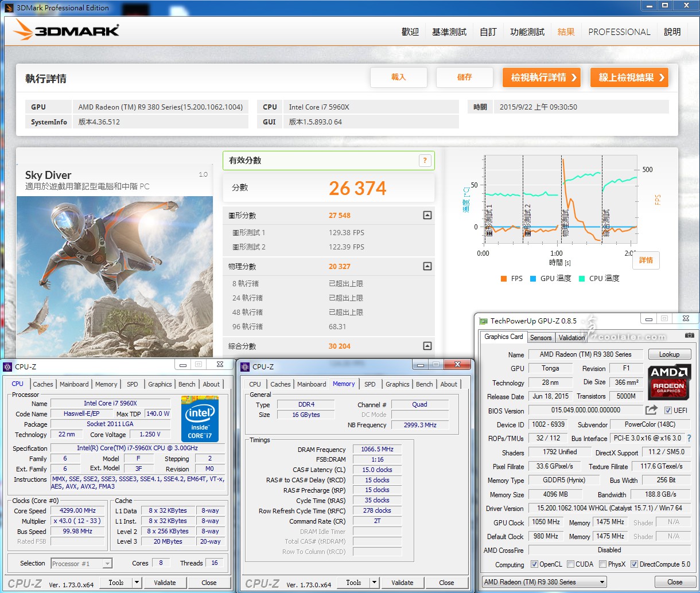Switch to Caches tab in left CPU-Z window
The height and width of the screenshot is (593, 700).
point(43,384)
